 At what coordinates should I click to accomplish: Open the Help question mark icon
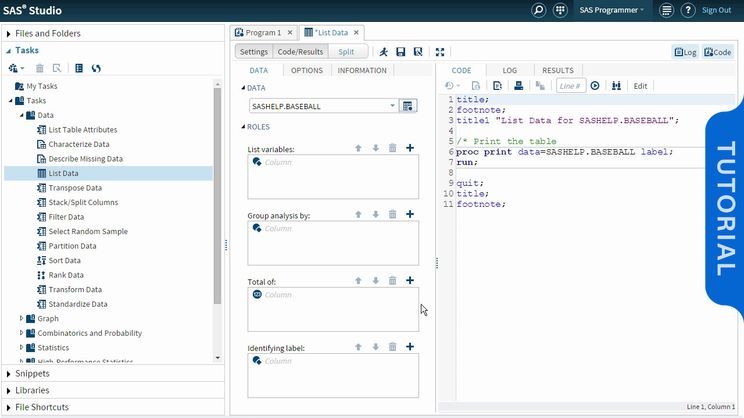(688, 10)
